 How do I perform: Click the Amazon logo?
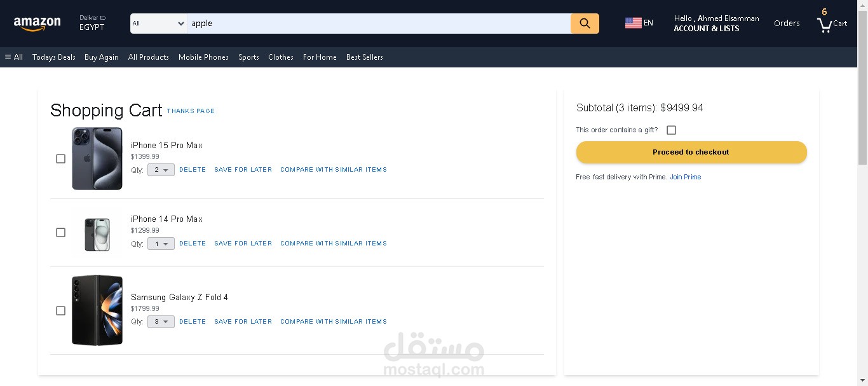point(37,24)
